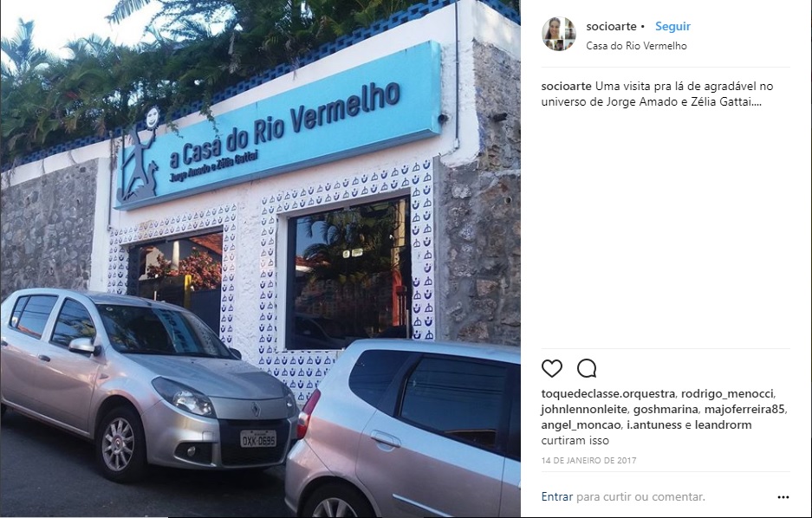This screenshot has height=518, width=812.
Task: View rodrigo_menocci's profile
Action: click(726, 394)
